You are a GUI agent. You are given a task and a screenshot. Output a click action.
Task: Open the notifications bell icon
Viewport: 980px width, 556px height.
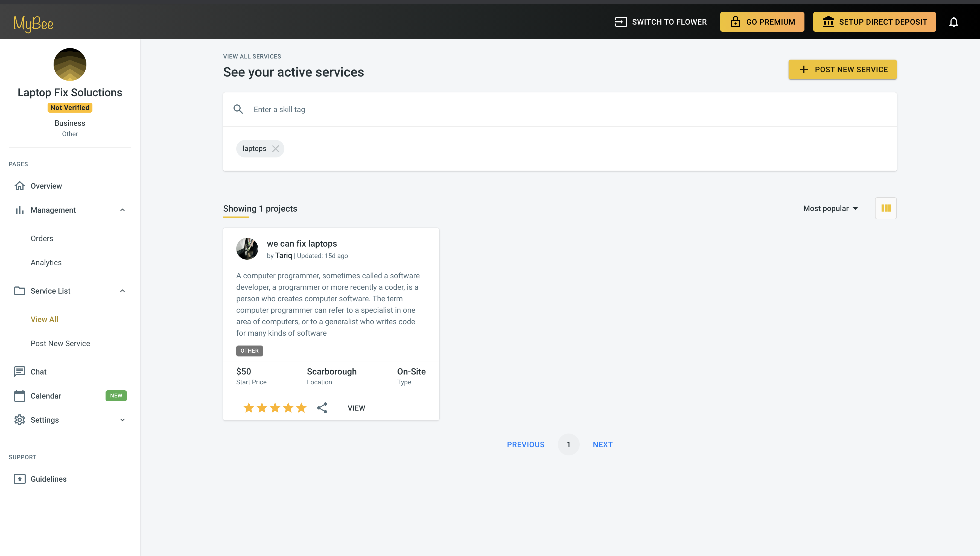tap(954, 22)
